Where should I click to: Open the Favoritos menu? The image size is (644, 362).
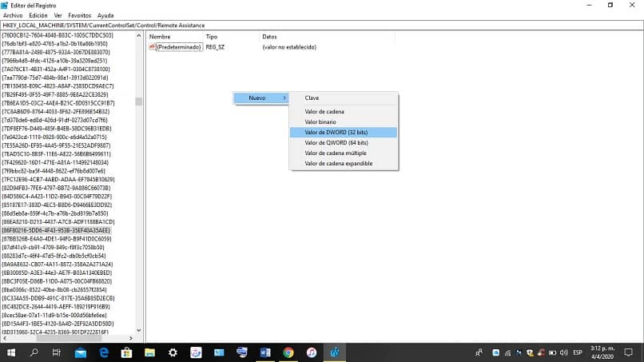[x=80, y=15]
